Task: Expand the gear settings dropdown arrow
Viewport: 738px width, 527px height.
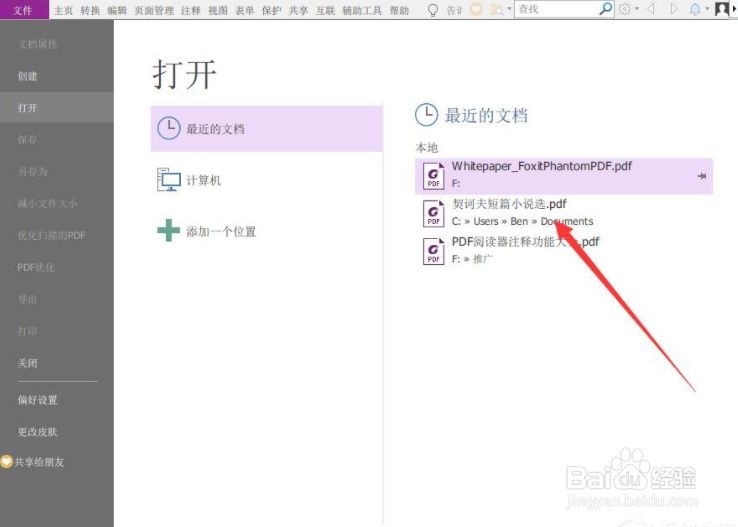Action: point(637,9)
